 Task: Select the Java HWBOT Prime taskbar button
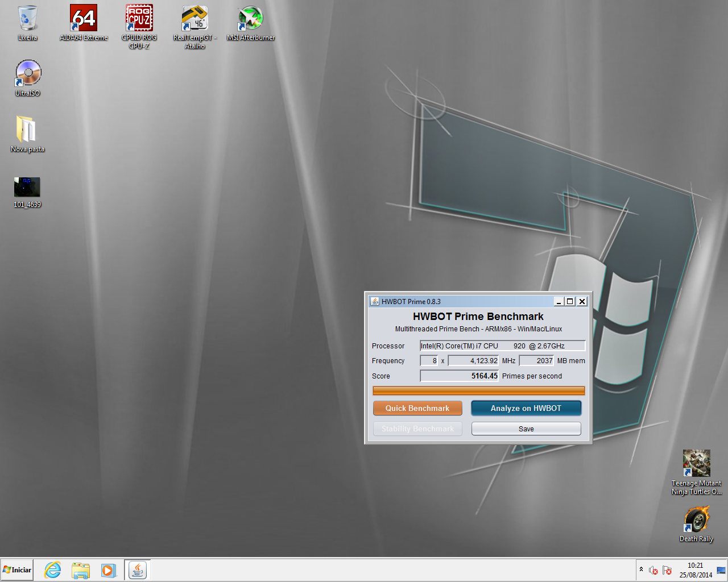point(137,570)
